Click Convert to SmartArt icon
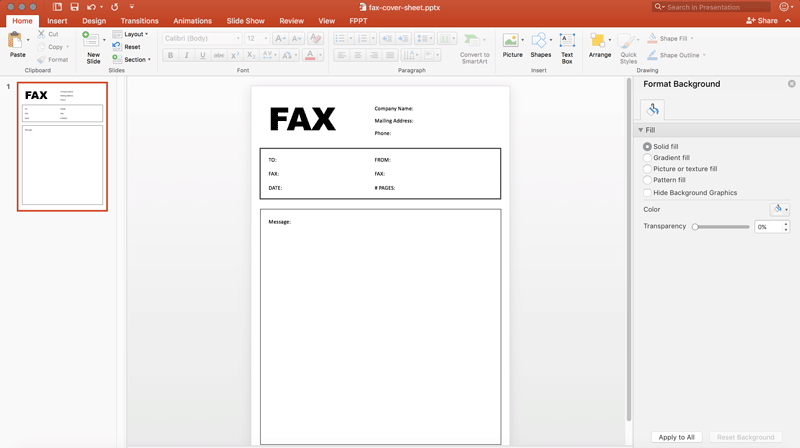 tap(474, 42)
